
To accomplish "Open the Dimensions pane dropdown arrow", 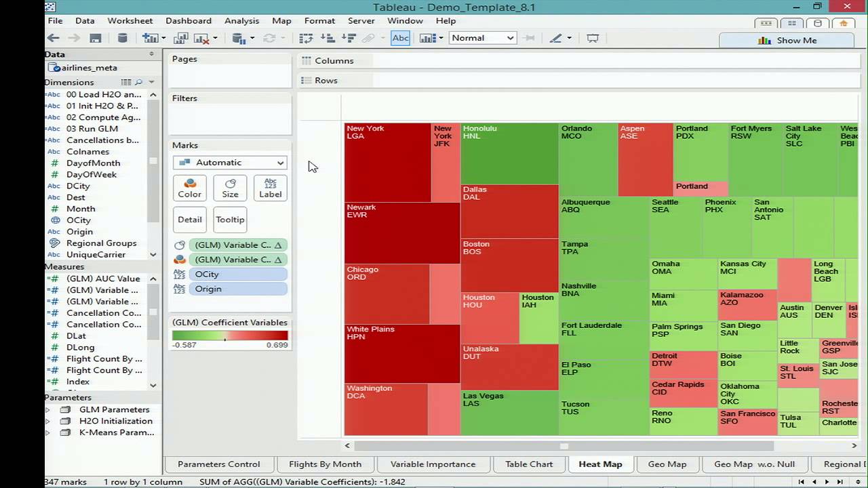I will point(151,83).
